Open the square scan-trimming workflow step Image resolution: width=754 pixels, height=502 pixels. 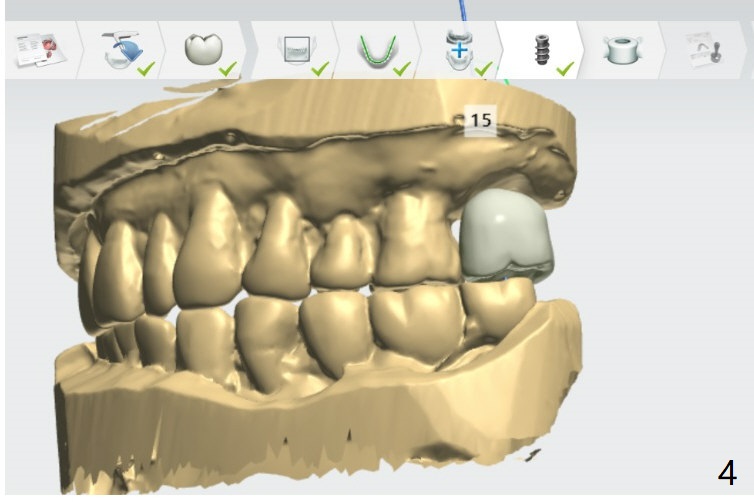click(x=296, y=50)
